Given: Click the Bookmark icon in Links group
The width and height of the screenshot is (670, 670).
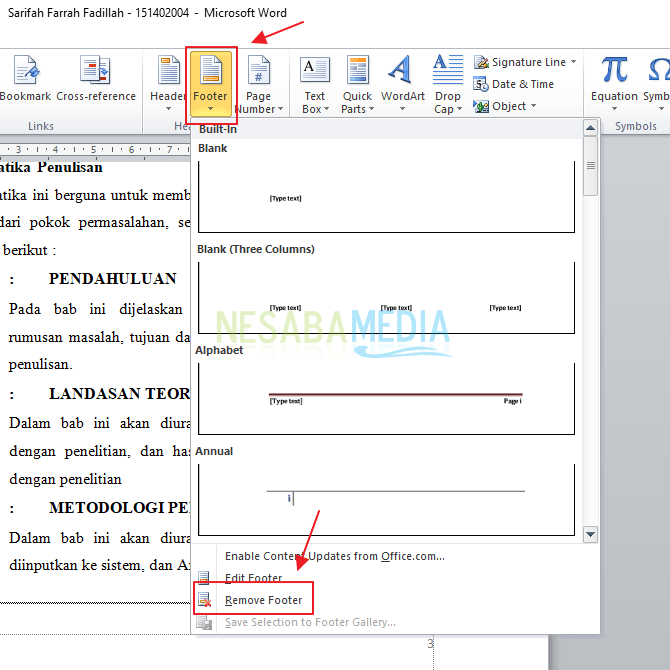Looking at the screenshot, I should 26,70.
